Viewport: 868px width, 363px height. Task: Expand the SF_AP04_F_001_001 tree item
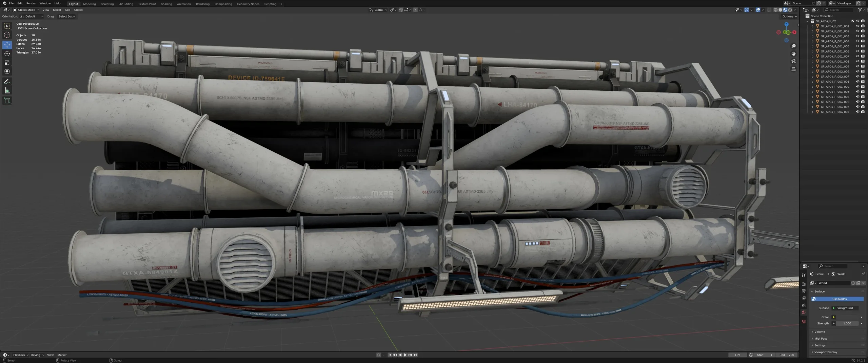pyautogui.click(x=812, y=26)
